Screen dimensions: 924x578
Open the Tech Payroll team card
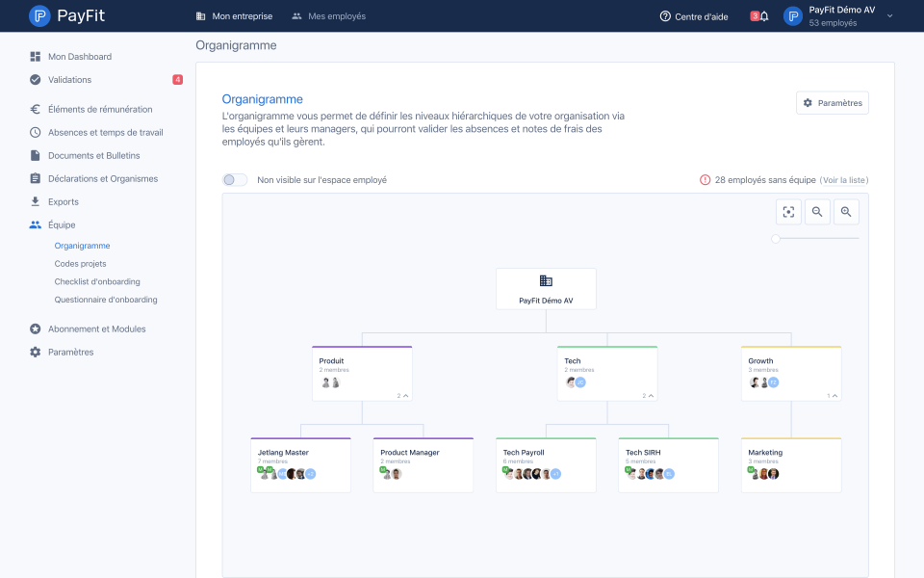546,465
